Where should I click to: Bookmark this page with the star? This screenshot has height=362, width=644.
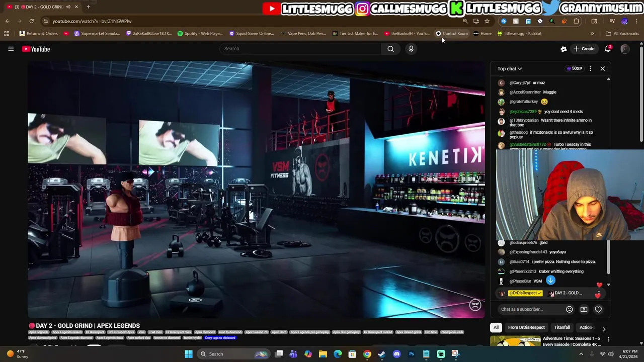pyautogui.click(x=487, y=21)
